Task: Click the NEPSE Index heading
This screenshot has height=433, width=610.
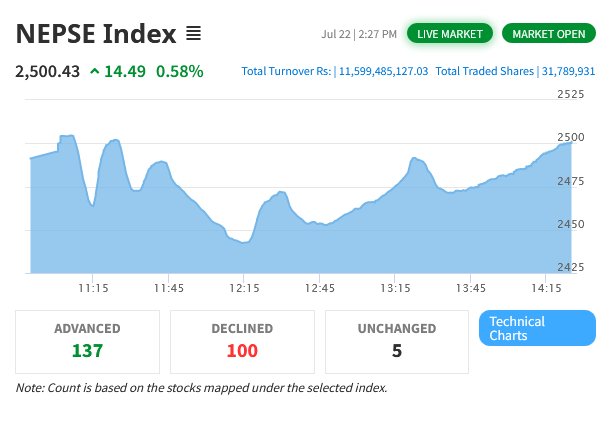Action: pos(96,34)
